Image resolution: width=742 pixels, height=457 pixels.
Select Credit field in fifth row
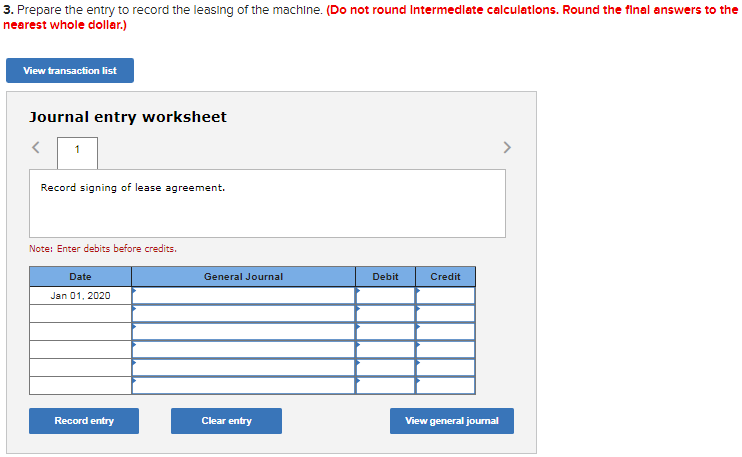coord(445,368)
